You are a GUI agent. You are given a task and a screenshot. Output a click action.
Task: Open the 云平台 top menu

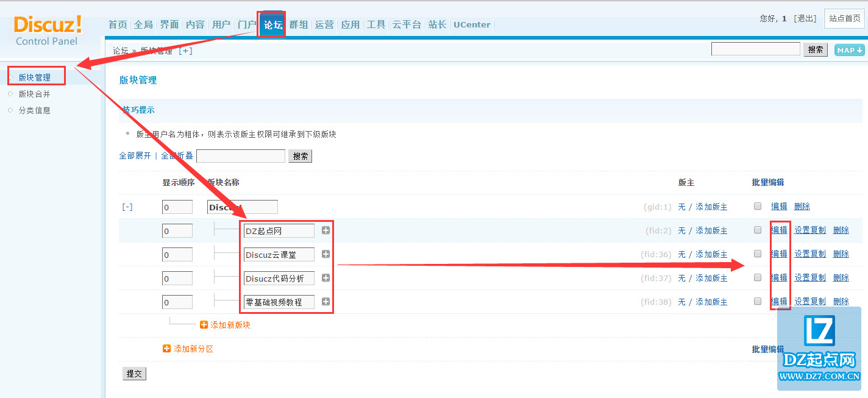407,24
